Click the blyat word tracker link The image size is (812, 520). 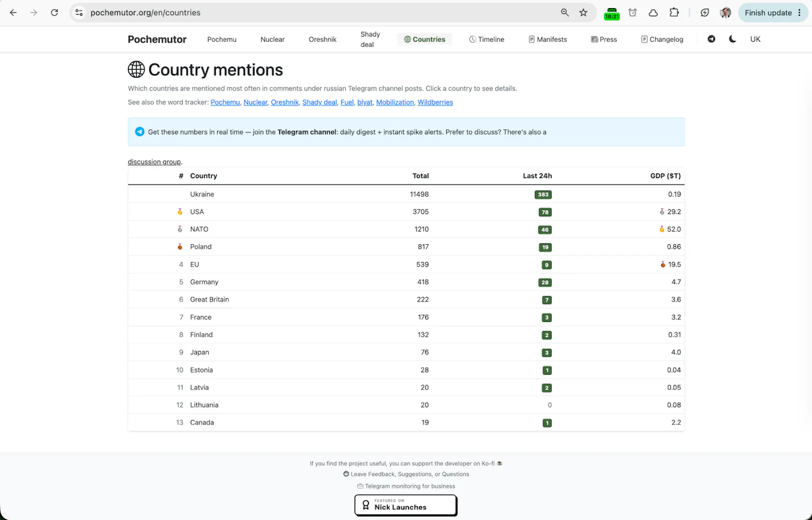[x=365, y=102]
